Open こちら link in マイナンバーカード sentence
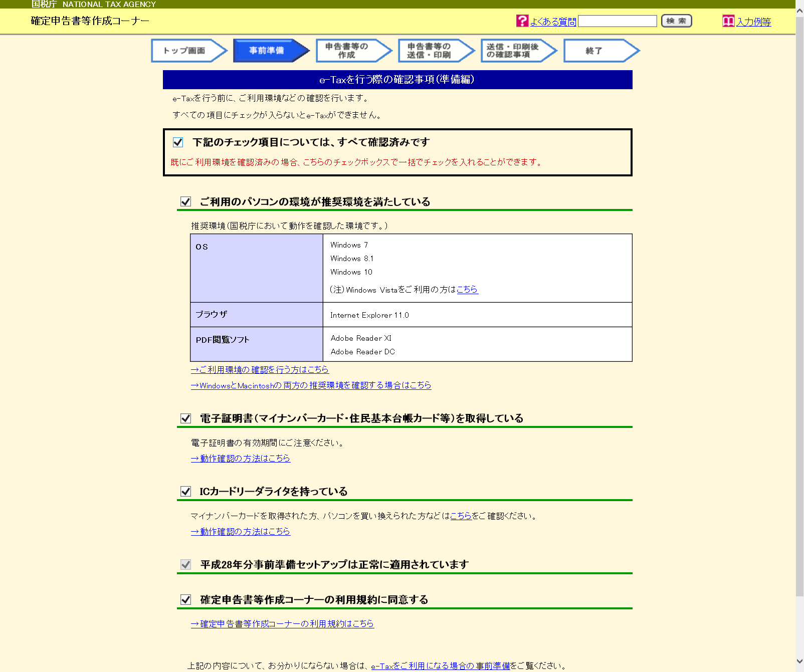 [461, 516]
